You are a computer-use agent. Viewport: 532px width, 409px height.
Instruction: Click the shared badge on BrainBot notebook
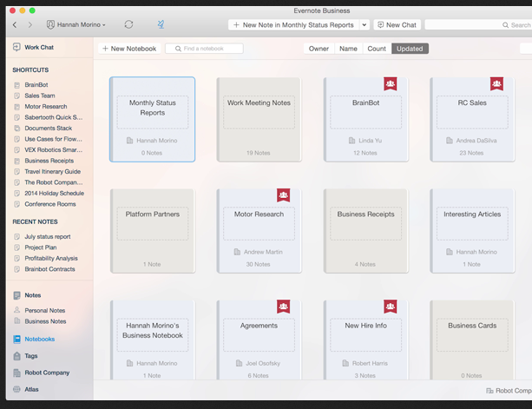tap(391, 84)
